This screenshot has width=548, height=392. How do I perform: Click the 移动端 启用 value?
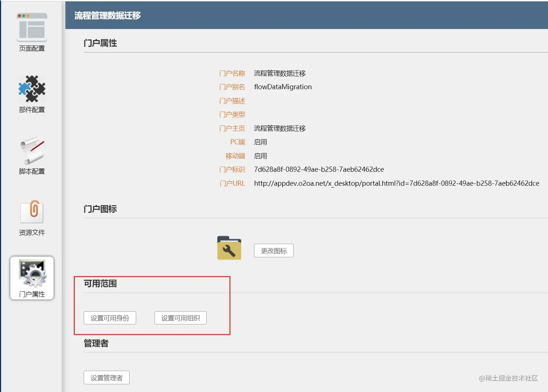[x=260, y=156]
